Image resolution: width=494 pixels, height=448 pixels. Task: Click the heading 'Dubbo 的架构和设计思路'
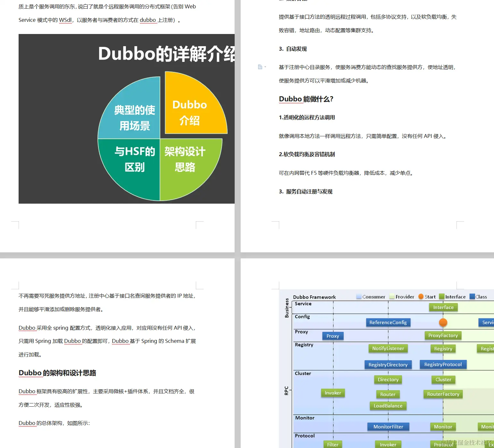click(x=57, y=373)
